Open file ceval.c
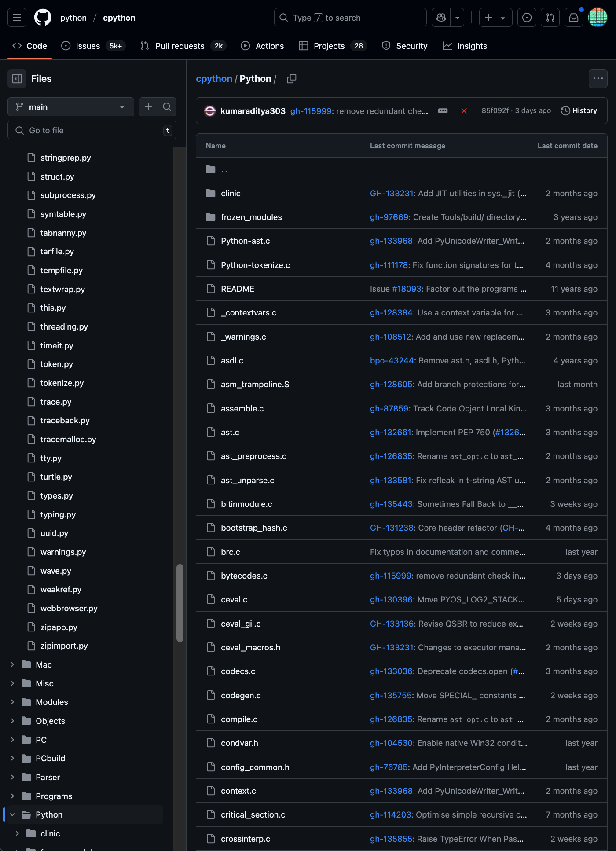 click(234, 599)
